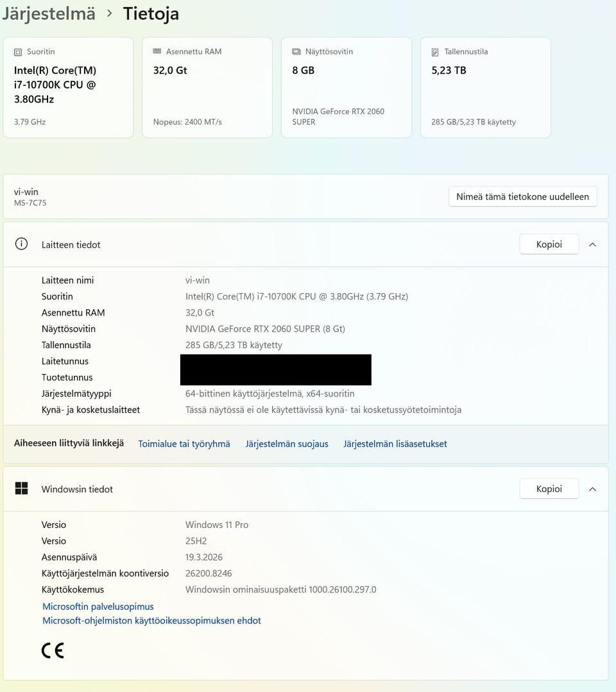Click Intel Core i7-10700K value in Suoritin row
The height and width of the screenshot is (692, 616).
coord(296,296)
